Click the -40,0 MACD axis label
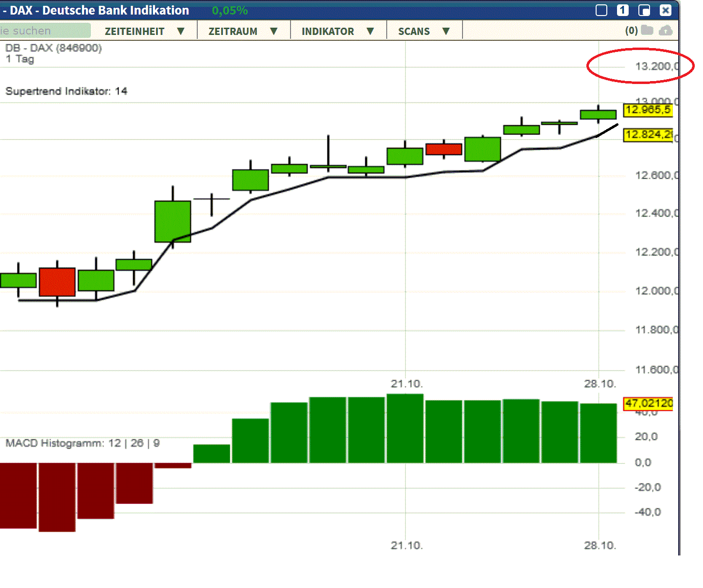 coord(648,512)
